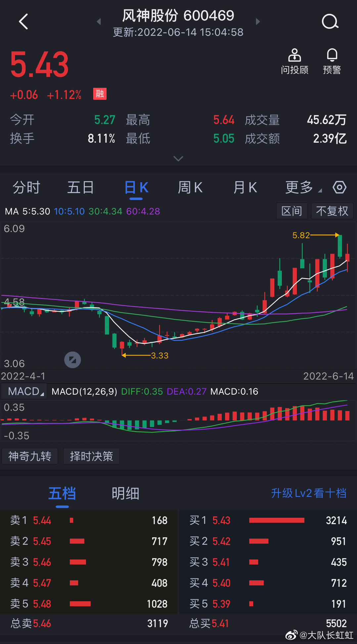Tap the 问投顾 advisor icon
This screenshot has width=357, height=644.
pyautogui.click(x=294, y=61)
